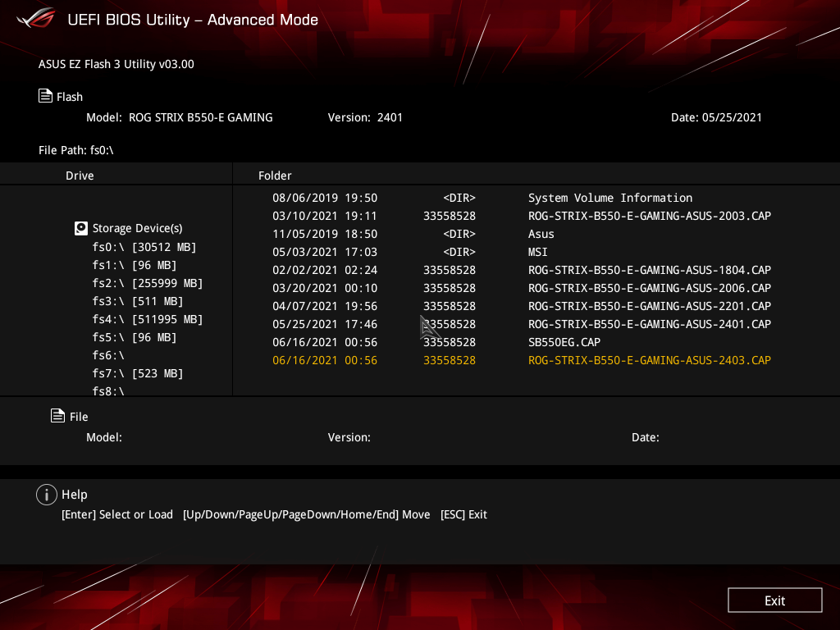840x630 pixels.
Task: Select ROG-STRIX-B550-E-GAMING-ASUS-2401.CAP file
Action: click(x=650, y=324)
